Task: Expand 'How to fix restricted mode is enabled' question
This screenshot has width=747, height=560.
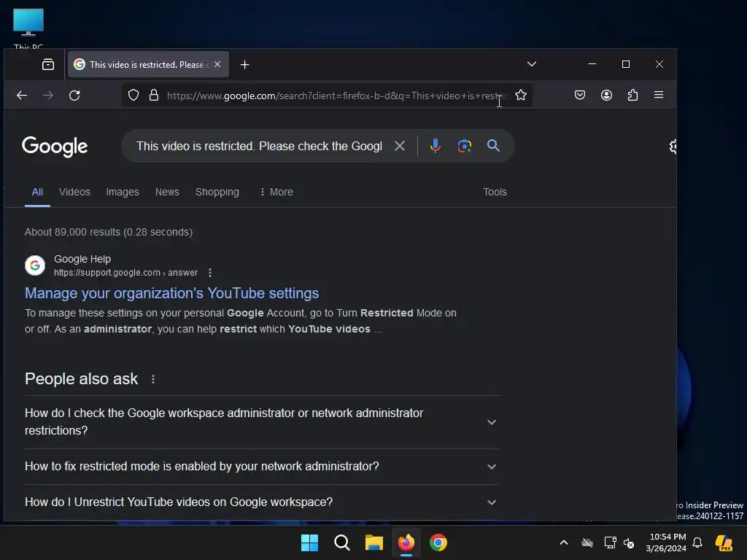Action: click(262, 467)
